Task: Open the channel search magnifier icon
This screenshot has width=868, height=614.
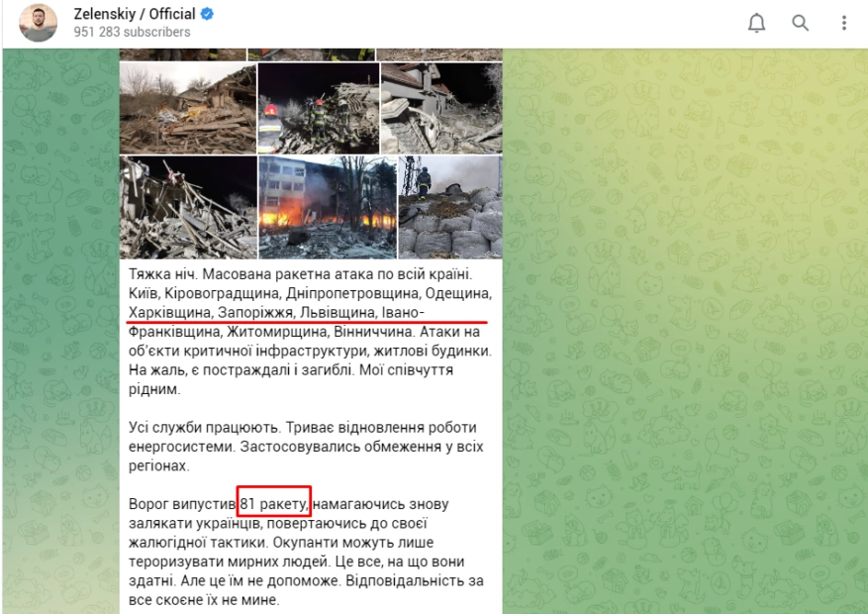Action: (x=800, y=23)
